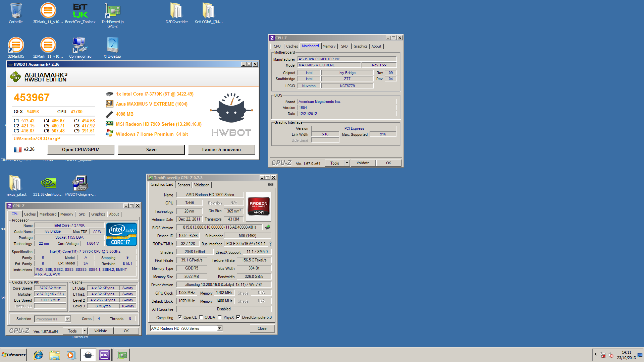This screenshot has height=362, width=644.
Task: Open Graphics tab in lower CPU-Z window
Action: coord(98,214)
